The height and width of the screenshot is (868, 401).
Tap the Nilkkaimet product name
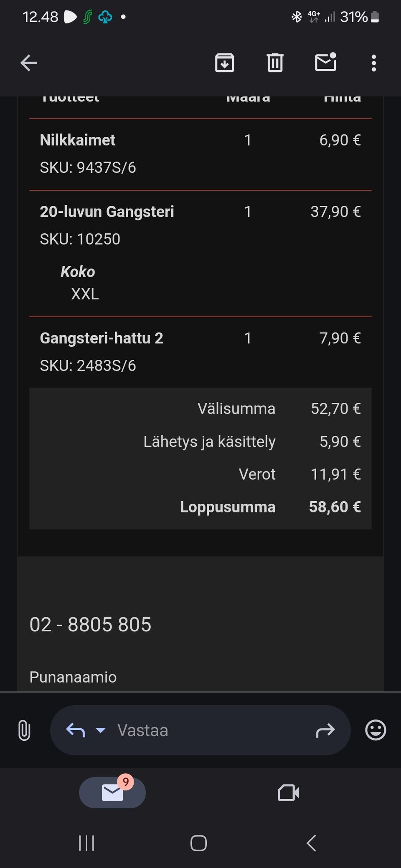click(x=78, y=140)
